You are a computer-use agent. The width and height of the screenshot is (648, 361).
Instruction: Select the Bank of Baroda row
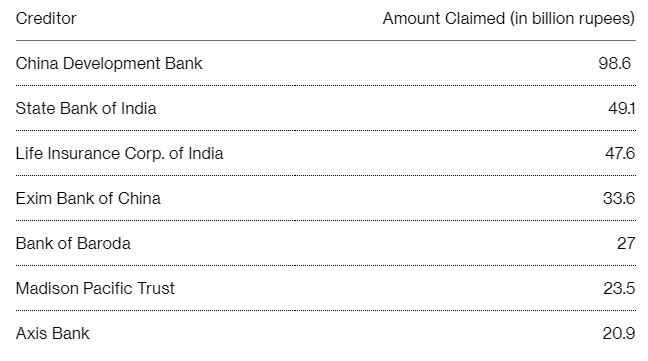tap(326, 244)
